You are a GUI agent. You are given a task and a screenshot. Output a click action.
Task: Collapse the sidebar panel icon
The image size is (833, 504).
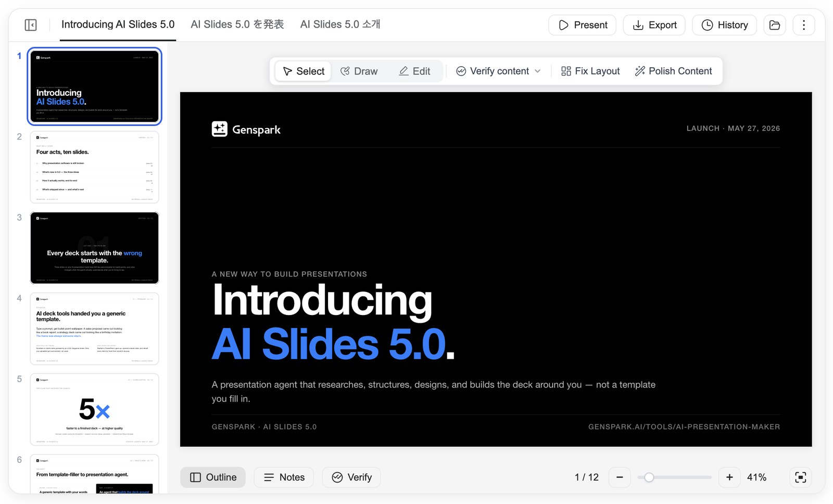point(31,25)
